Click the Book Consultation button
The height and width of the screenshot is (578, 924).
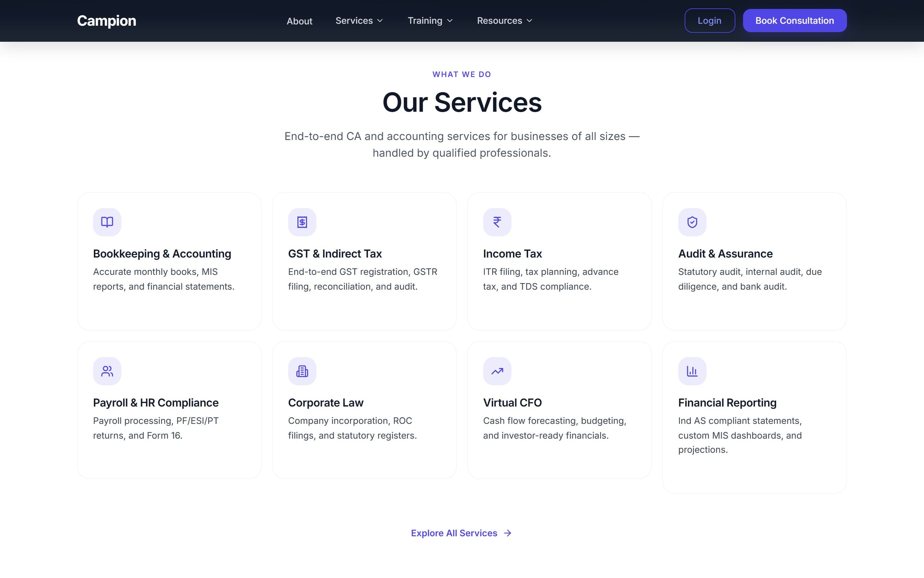795,21
